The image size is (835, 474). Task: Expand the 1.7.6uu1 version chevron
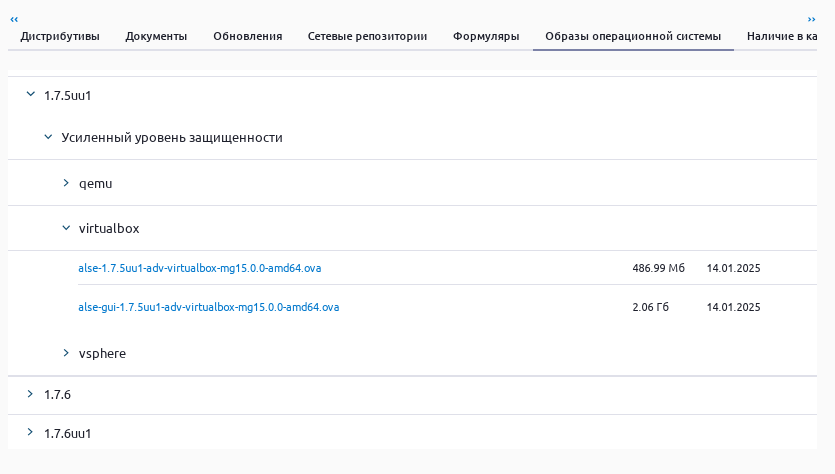coord(30,433)
